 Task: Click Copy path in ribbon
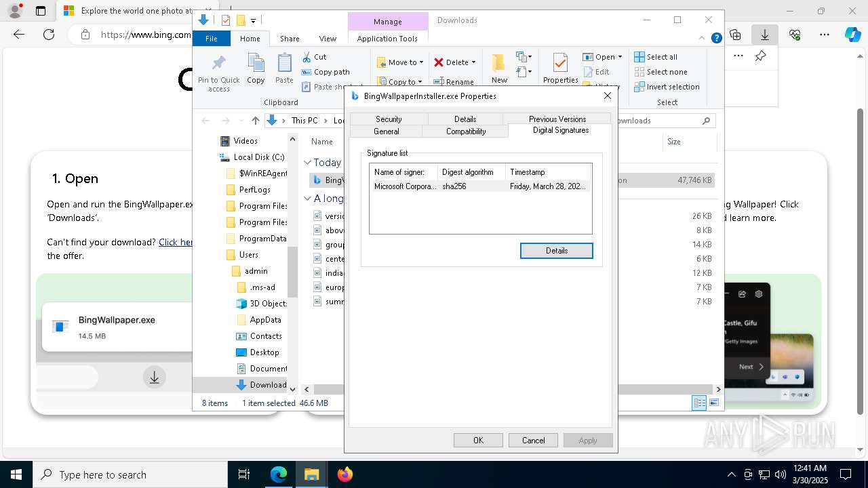point(325,72)
